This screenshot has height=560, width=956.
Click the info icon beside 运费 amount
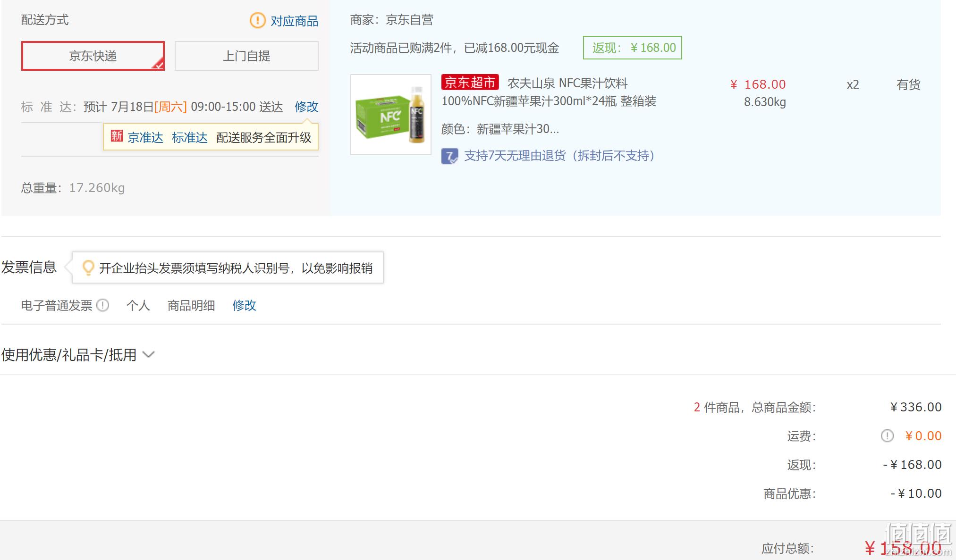pyautogui.click(x=887, y=435)
